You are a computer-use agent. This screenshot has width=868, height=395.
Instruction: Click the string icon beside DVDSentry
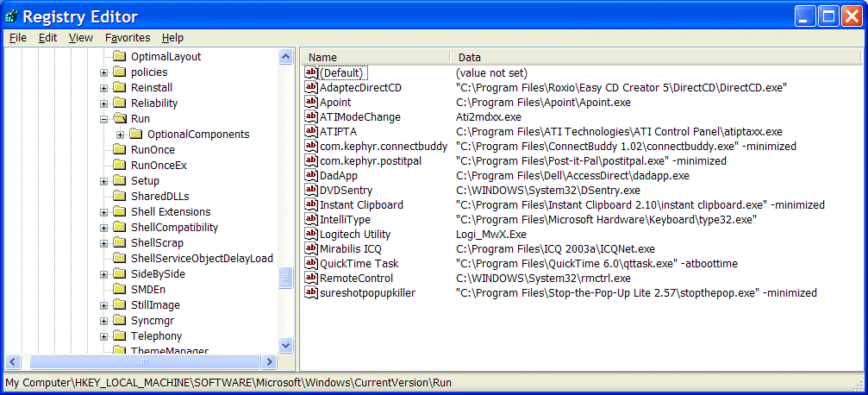pos(311,190)
